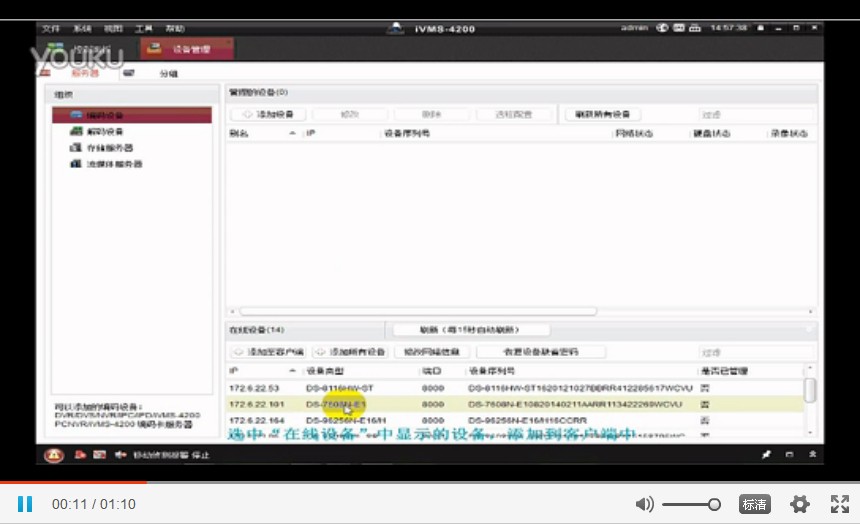Click the 硬盘状态 column header
860x524 pixels.
(x=711, y=133)
